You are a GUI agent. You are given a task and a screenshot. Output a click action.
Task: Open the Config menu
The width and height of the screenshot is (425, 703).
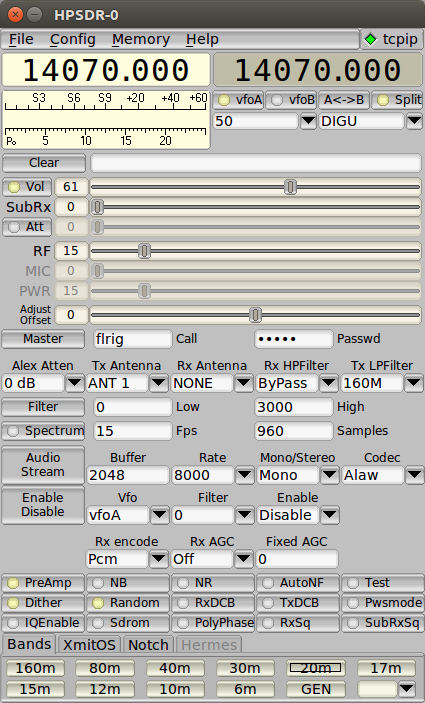tap(73, 39)
